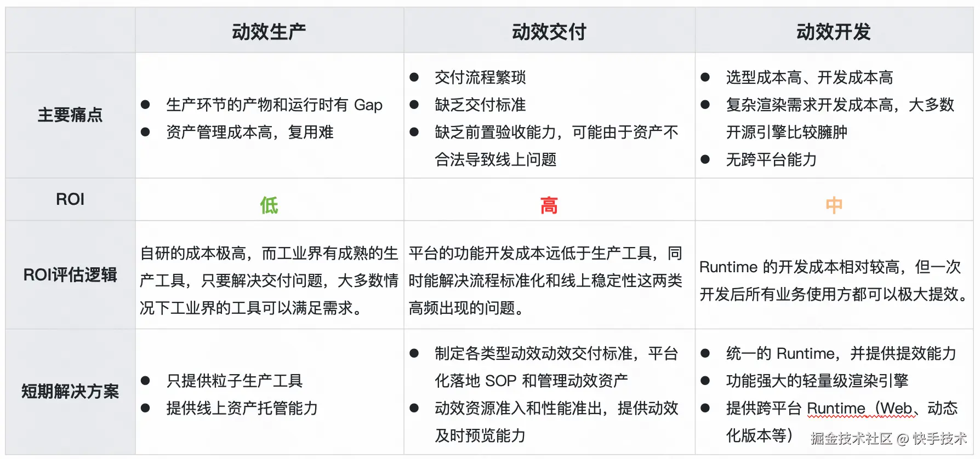Image resolution: width=980 pixels, height=459 pixels.
Task: Click the paragraph starting 平台的功能开发成本
Action: click(545, 280)
